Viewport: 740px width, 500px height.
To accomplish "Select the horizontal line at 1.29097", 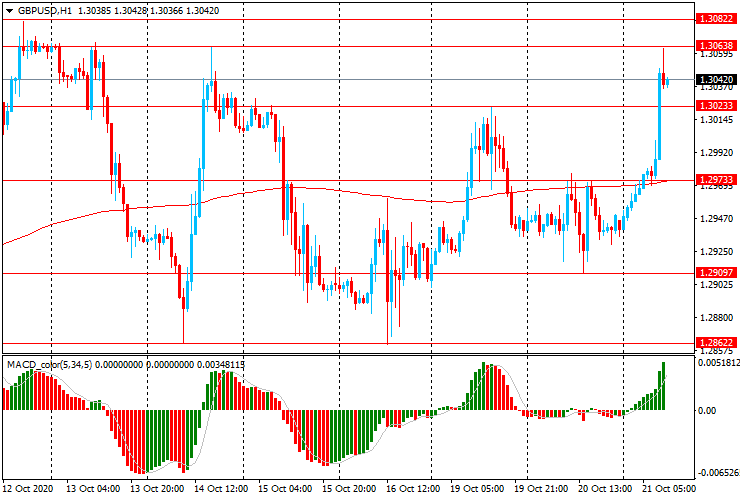I will [348, 273].
